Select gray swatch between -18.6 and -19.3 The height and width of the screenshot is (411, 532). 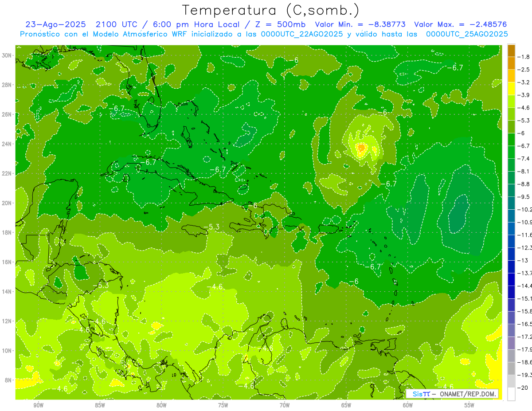coord(511,368)
